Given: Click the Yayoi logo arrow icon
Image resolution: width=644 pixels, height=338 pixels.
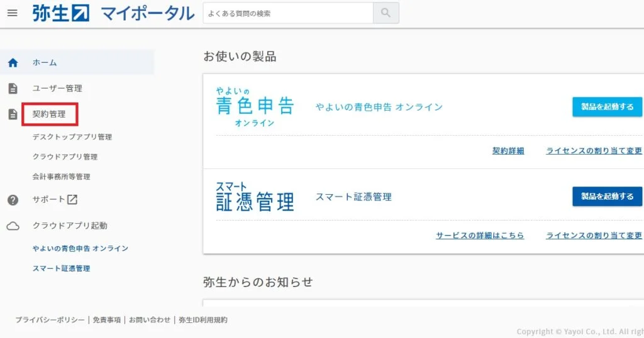Looking at the screenshot, I should pyautogui.click(x=80, y=13).
